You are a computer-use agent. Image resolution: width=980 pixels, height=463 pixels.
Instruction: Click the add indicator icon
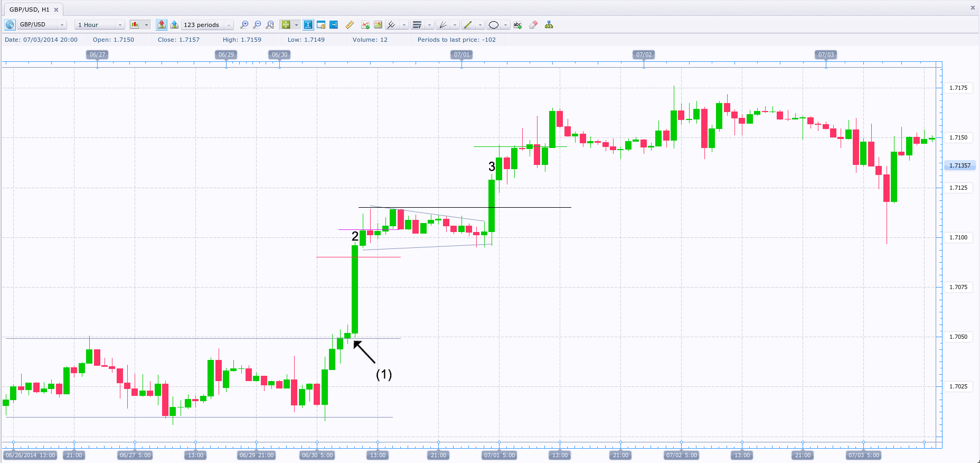point(365,25)
